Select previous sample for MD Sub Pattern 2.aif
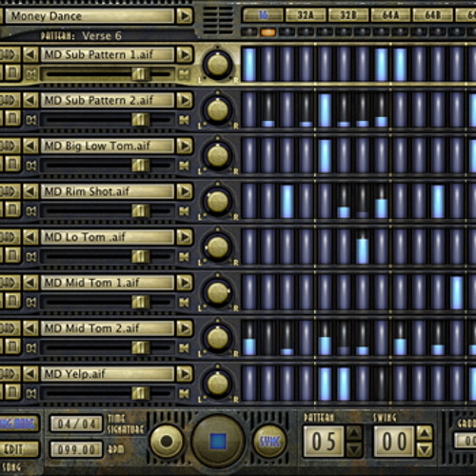This screenshot has height=476, width=476. (30, 100)
